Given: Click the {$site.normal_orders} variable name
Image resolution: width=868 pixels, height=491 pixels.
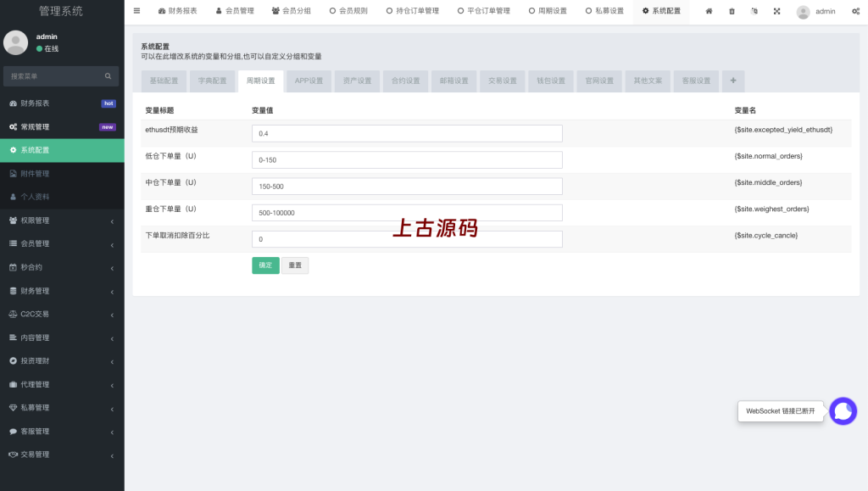Looking at the screenshot, I should coord(768,156).
